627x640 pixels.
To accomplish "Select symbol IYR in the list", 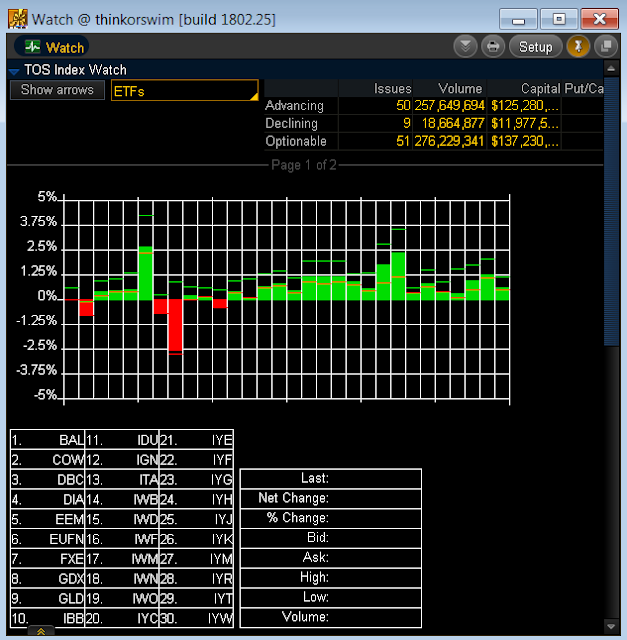I will (196, 579).
